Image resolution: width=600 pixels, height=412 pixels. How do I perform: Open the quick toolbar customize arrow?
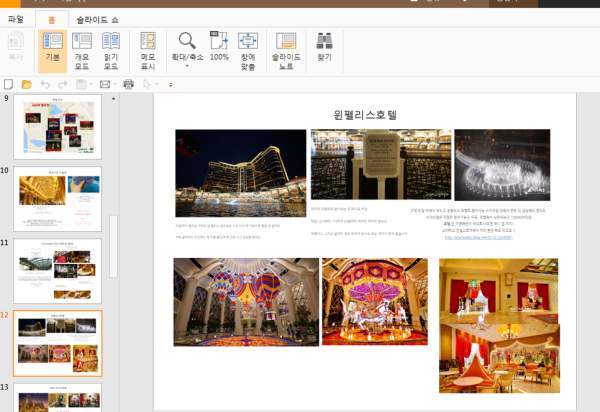click(x=171, y=85)
